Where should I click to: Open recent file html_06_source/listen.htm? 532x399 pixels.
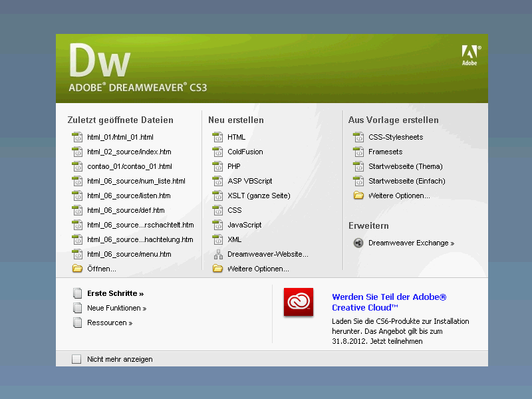tap(128, 196)
